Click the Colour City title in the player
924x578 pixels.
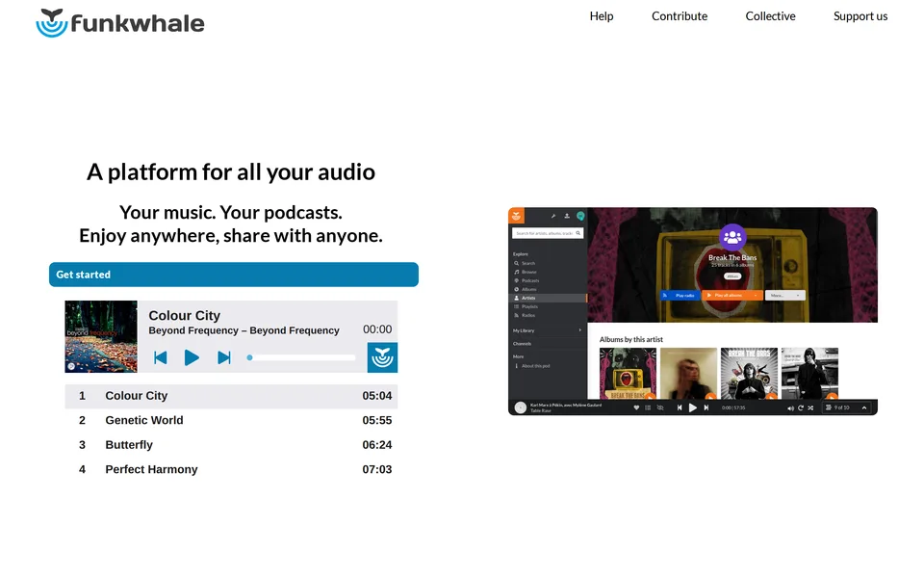tap(185, 316)
